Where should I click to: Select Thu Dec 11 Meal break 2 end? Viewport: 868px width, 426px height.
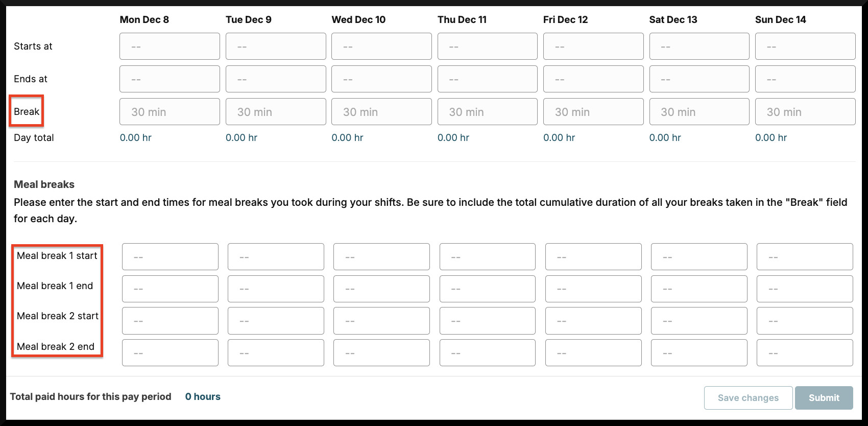click(488, 353)
